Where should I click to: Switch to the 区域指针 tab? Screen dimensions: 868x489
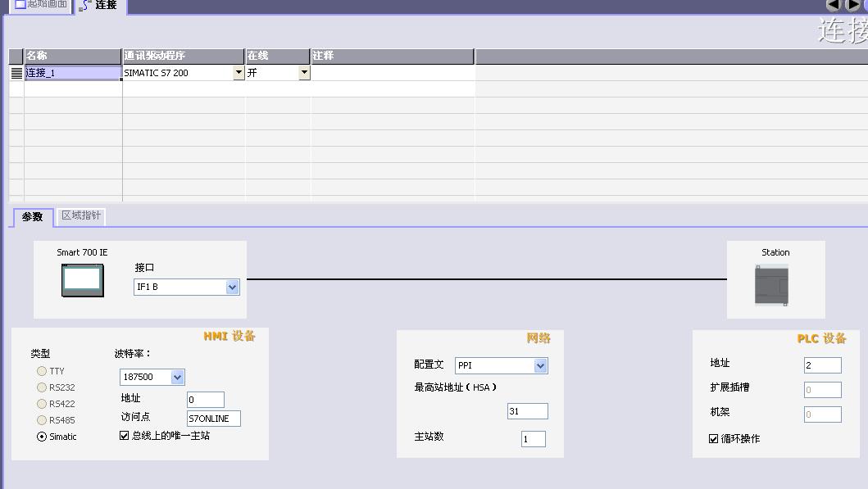tap(81, 215)
